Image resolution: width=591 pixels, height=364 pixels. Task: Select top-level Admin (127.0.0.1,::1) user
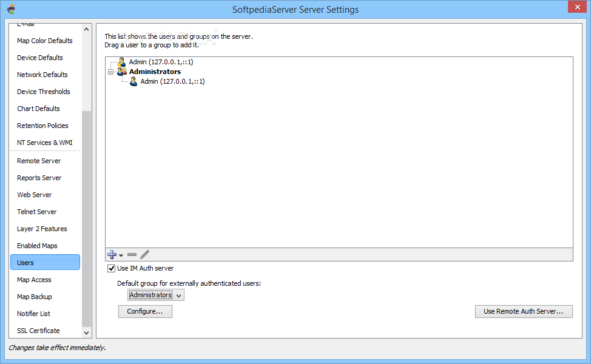161,62
